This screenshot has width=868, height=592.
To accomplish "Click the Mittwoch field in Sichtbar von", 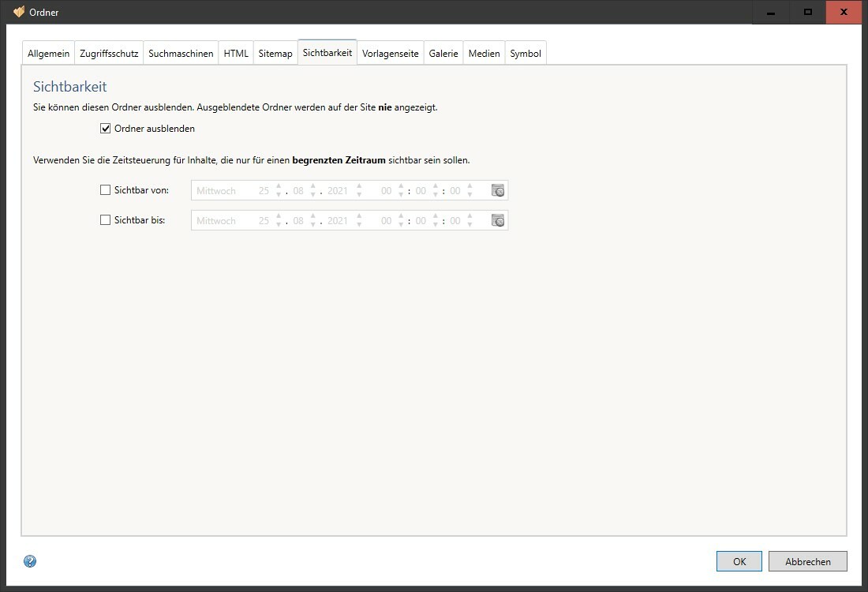I will point(216,190).
